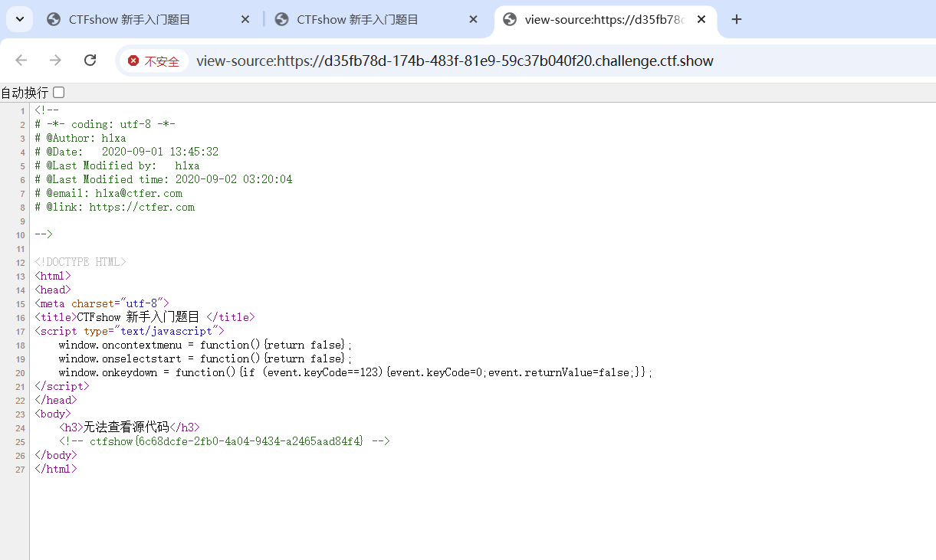The width and height of the screenshot is (936, 560).
Task: Switch to the first CTFshow 新手入门题目 tab
Action: [129, 20]
